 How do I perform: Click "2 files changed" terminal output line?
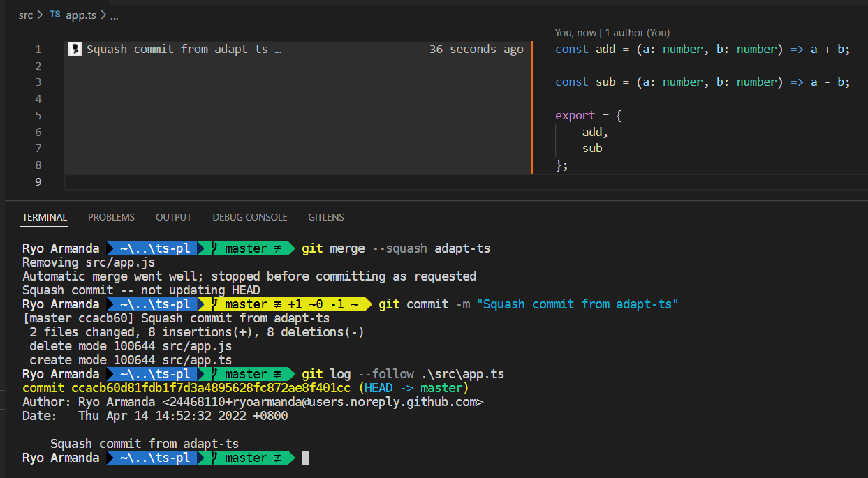[x=197, y=332]
